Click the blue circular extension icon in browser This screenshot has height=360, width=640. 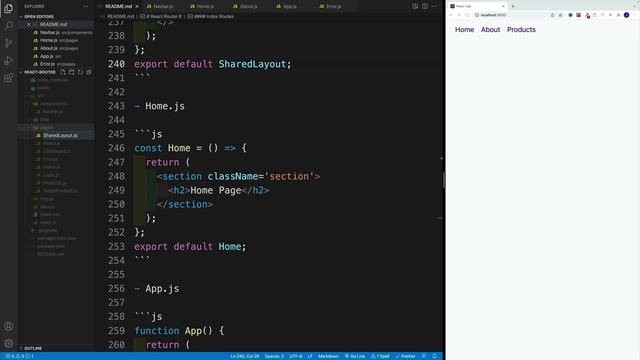(570, 15)
